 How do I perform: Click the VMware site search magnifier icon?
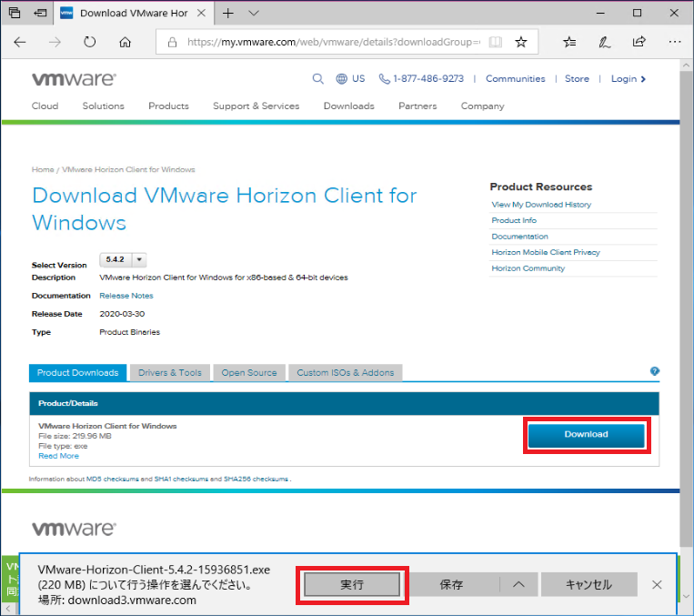coord(317,79)
